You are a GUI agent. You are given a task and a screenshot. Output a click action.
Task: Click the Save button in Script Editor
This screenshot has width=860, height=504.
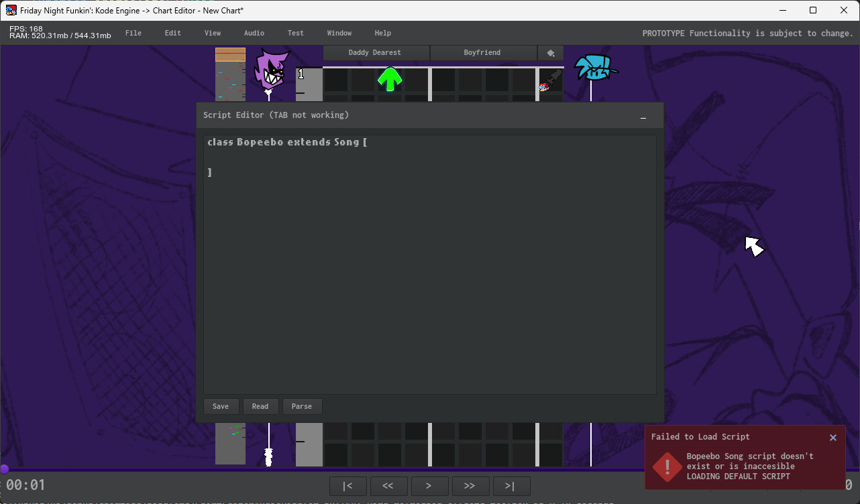[x=221, y=406]
